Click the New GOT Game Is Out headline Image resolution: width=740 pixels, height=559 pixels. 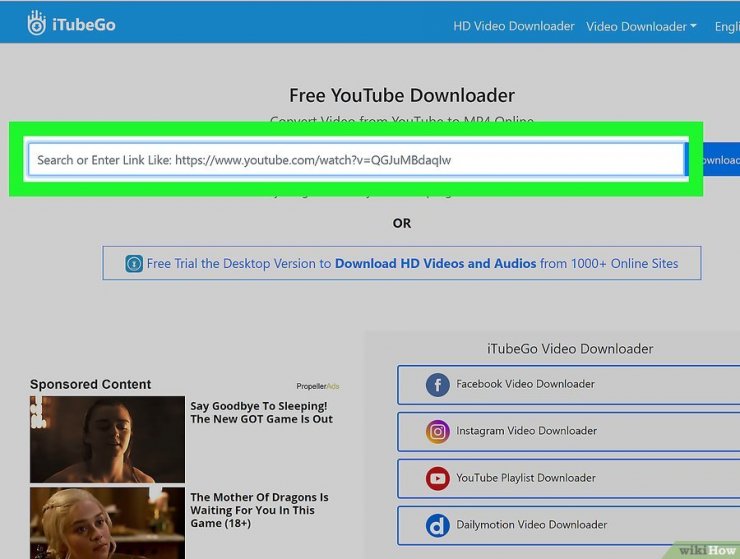point(262,413)
